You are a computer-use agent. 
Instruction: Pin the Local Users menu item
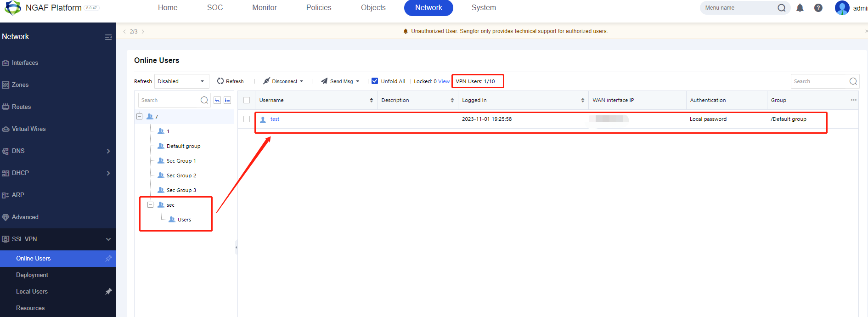(108, 292)
